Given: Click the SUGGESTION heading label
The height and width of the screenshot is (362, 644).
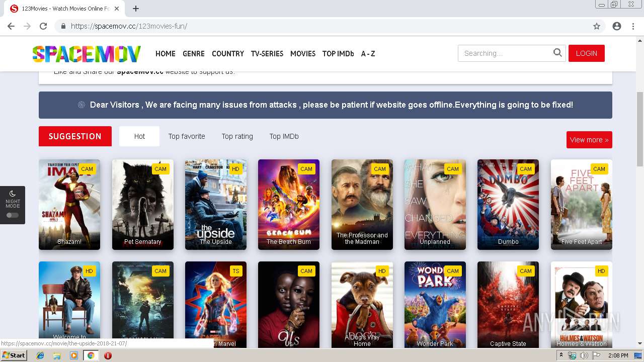Looking at the screenshot, I should (75, 136).
